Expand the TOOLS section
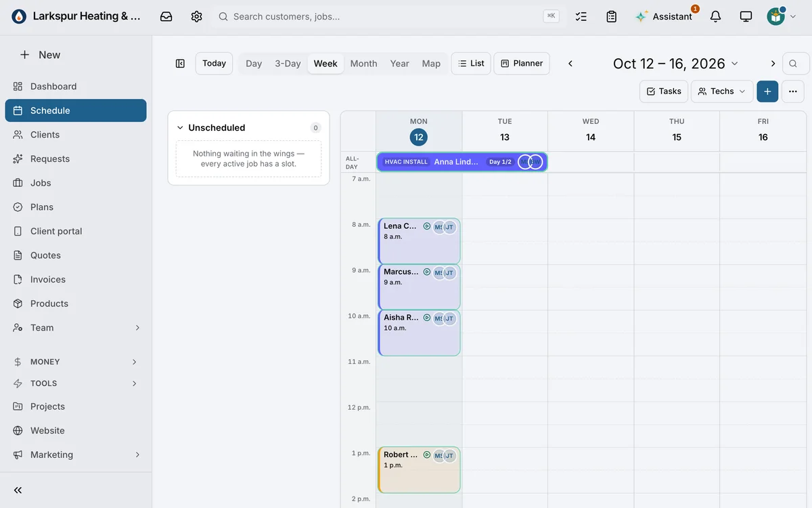The height and width of the screenshot is (508, 812). tap(76, 383)
